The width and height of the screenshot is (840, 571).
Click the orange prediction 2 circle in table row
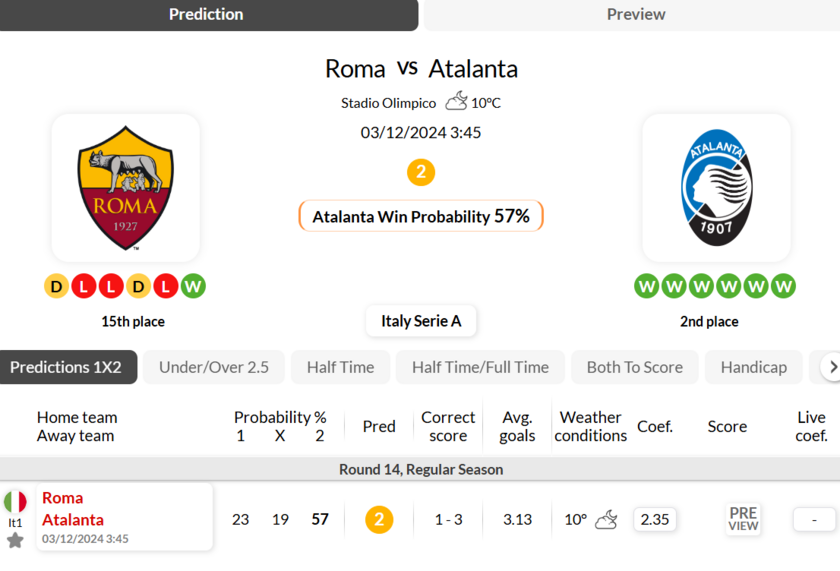[379, 519]
